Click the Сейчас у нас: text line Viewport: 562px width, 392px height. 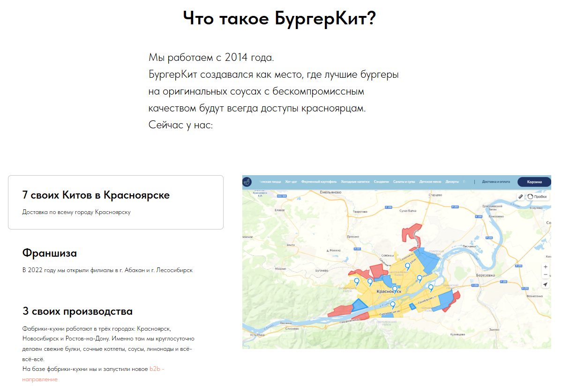pyautogui.click(x=180, y=125)
